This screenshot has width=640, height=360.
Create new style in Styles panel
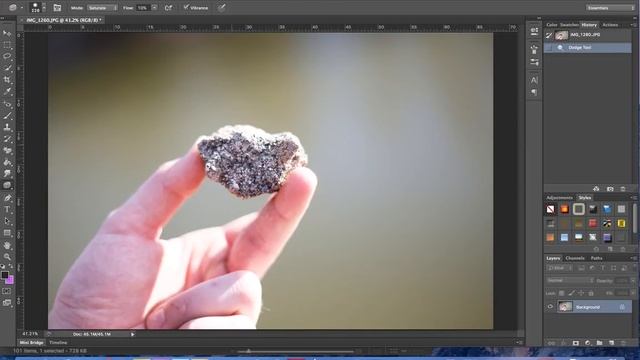tap(610, 249)
